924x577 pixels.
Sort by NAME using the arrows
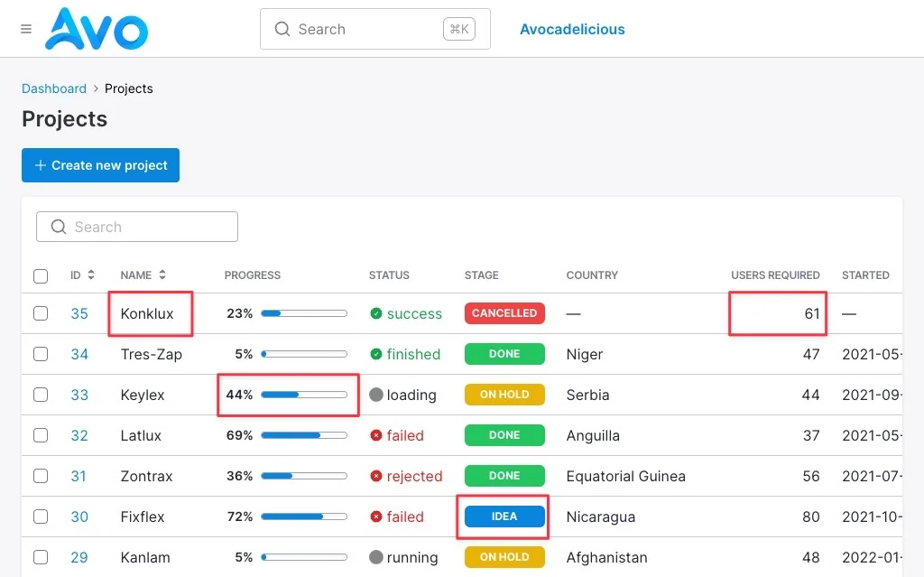click(x=162, y=275)
